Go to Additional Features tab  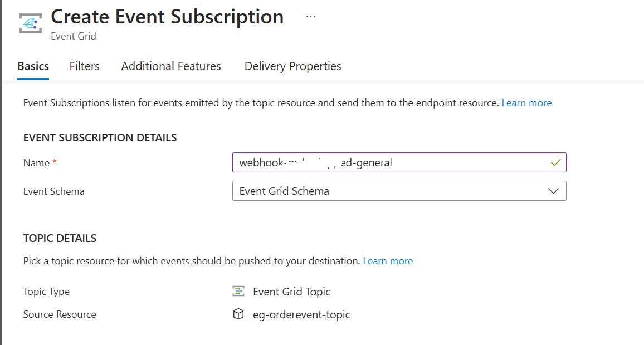[171, 66]
